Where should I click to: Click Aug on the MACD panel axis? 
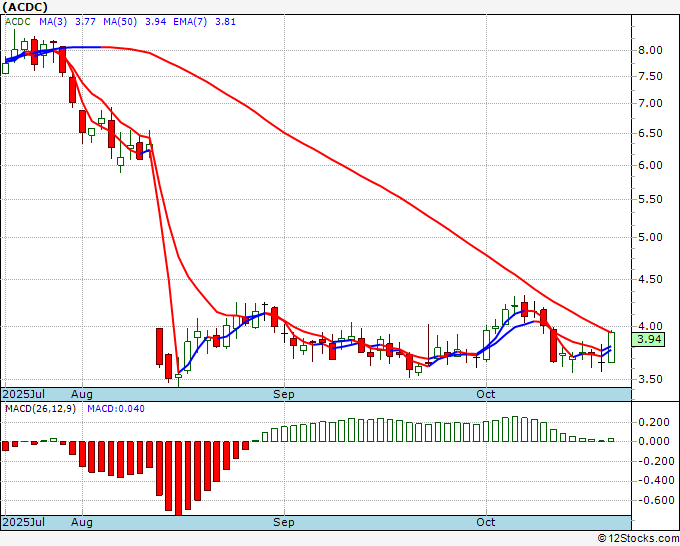[x=82, y=522]
